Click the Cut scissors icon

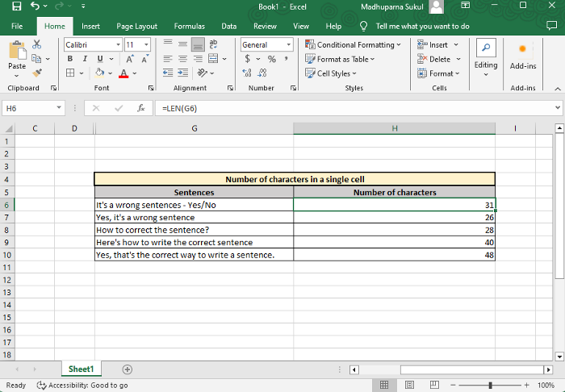[x=37, y=45]
